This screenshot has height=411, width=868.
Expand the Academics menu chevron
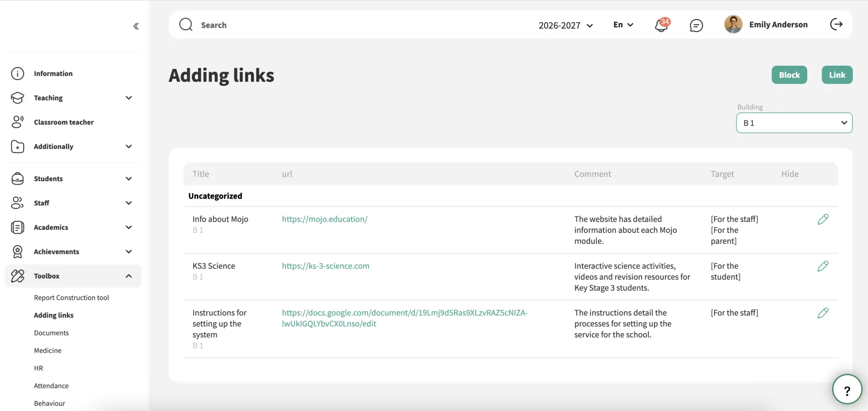tap(128, 227)
